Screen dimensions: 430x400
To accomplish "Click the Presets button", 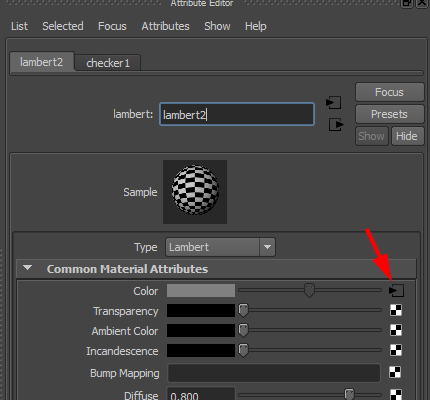I will (389, 114).
